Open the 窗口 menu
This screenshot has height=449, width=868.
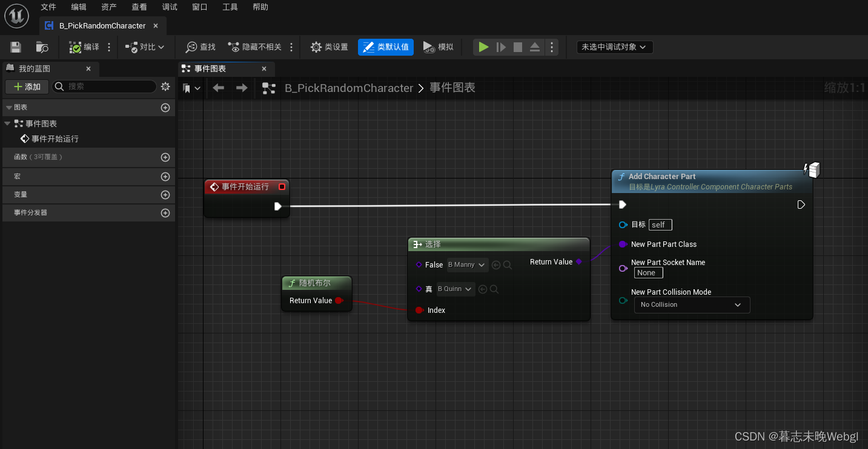coord(200,7)
